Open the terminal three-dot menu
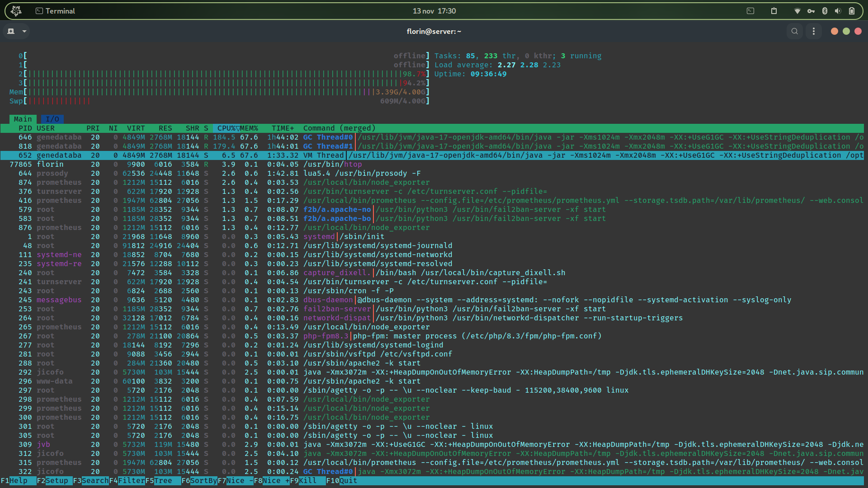The height and width of the screenshot is (488, 868). [x=814, y=31]
